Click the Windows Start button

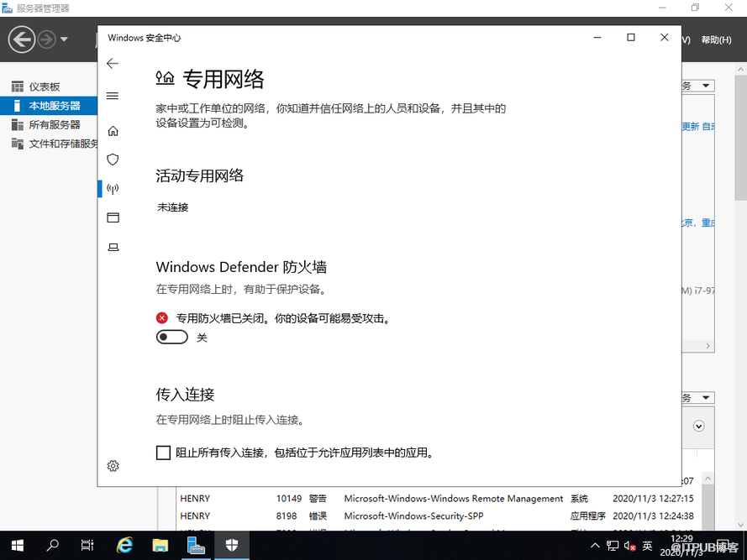point(17,546)
